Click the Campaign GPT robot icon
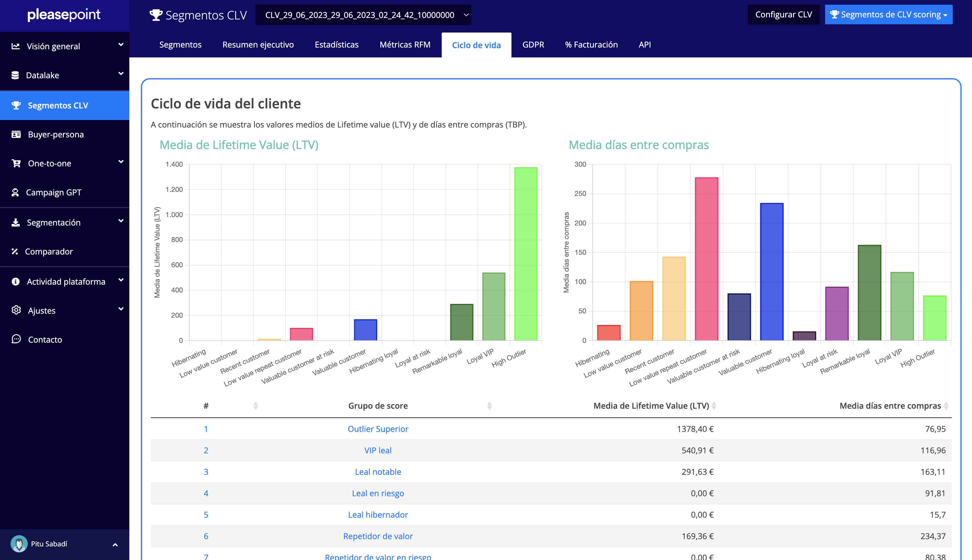972x560 pixels. click(x=15, y=192)
